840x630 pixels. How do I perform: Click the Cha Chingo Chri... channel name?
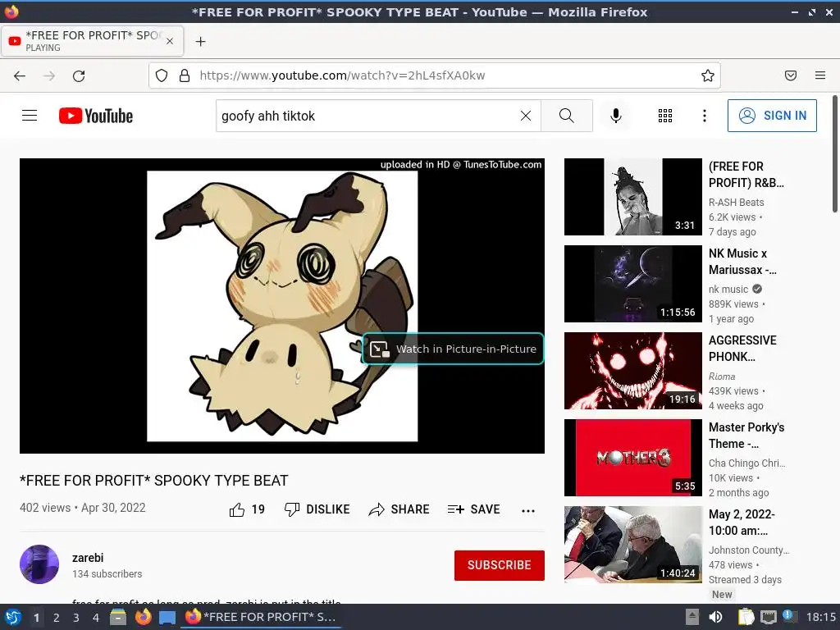(746, 463)
